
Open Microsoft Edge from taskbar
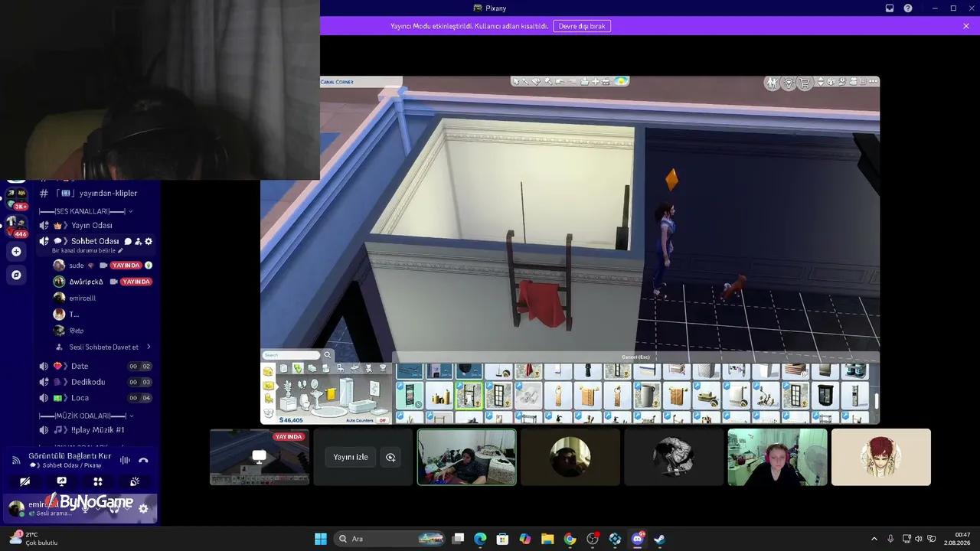(480, 539)
